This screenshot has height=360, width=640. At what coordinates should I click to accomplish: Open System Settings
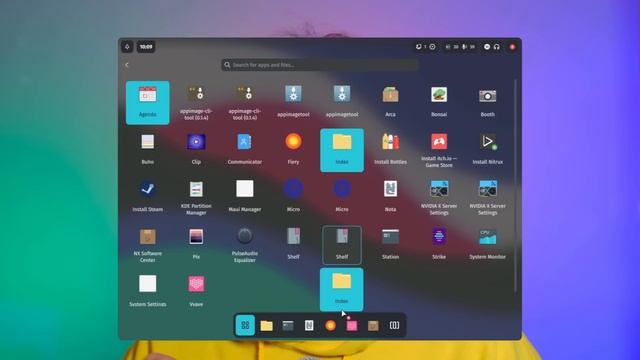[147, 292]
